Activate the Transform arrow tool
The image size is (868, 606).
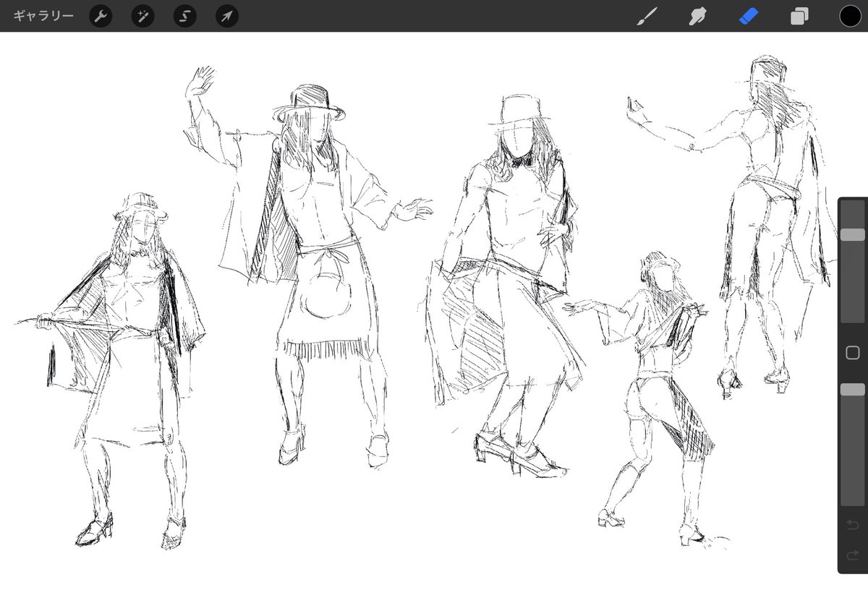tap(227, 16)
